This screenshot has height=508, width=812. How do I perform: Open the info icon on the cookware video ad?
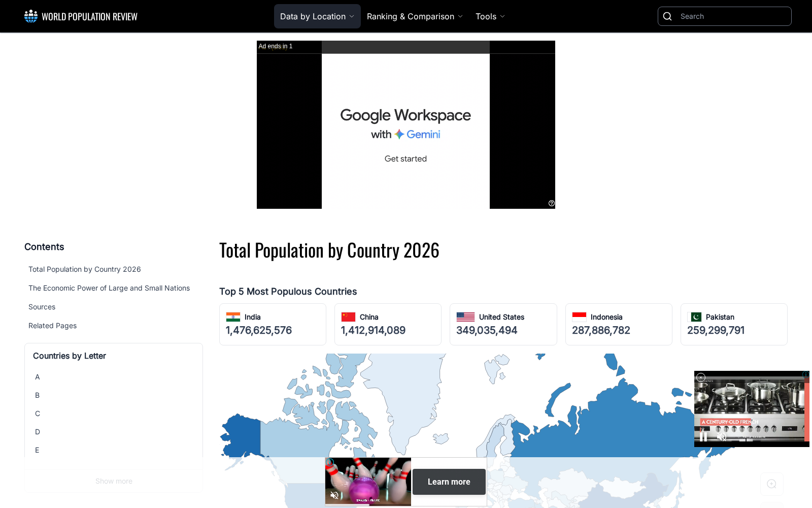(805, 374)
